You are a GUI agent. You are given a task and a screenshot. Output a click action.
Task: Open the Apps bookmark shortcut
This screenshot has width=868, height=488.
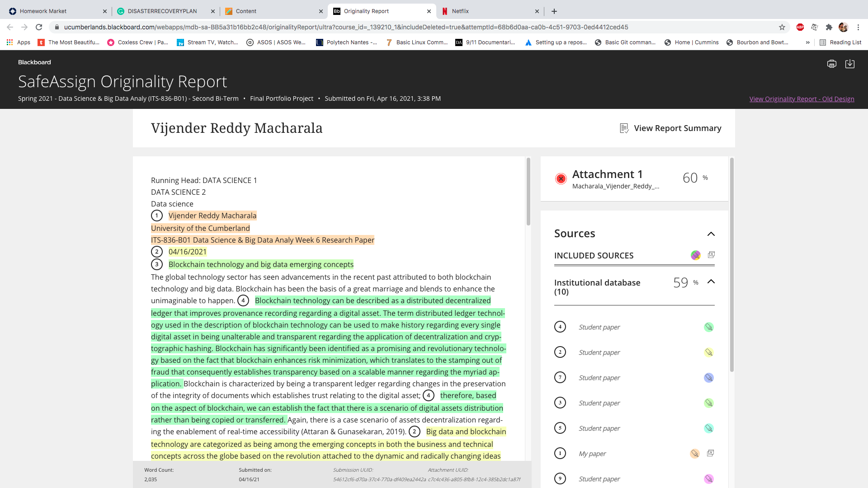19,42
